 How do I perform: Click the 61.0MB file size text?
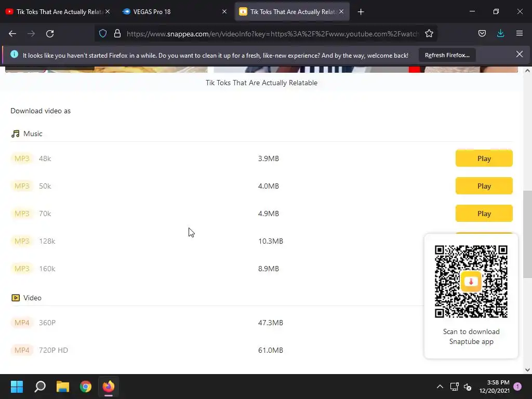[270, 350]
